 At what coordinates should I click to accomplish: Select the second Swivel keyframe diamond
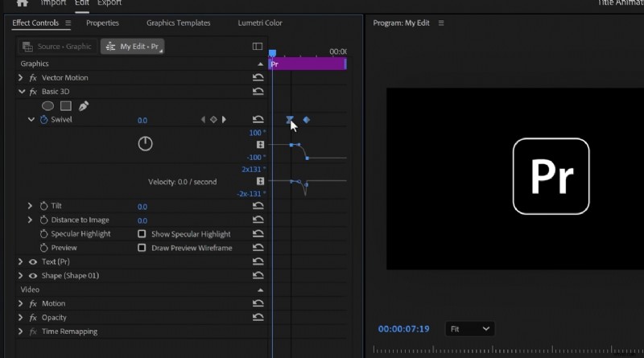307,120
